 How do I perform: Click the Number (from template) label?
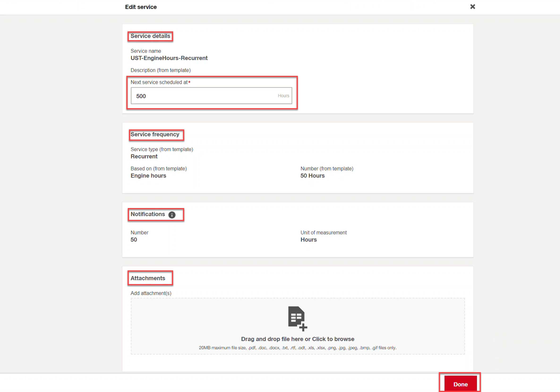tap(327, 169)
